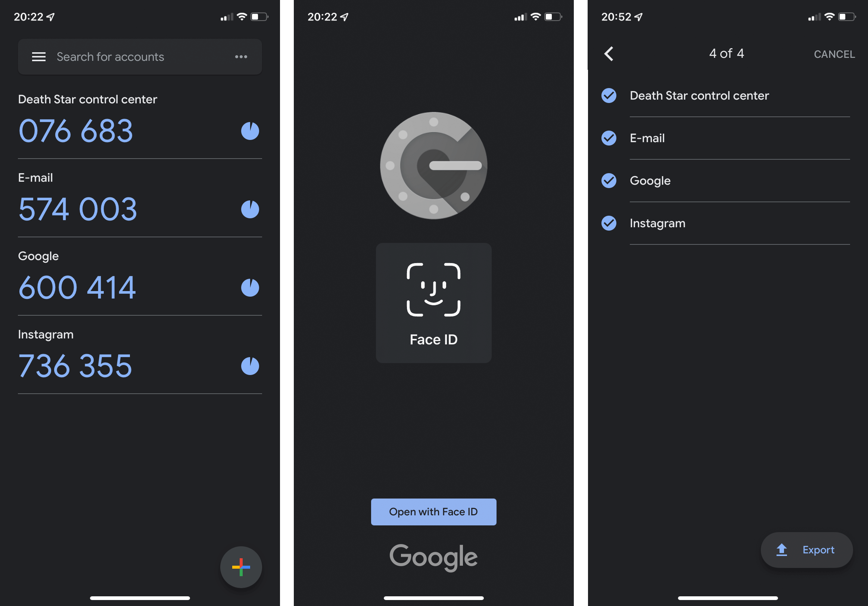Screen dimensions: 868x606
Task: Select the E-mail account entry
Action: point(139,198)
